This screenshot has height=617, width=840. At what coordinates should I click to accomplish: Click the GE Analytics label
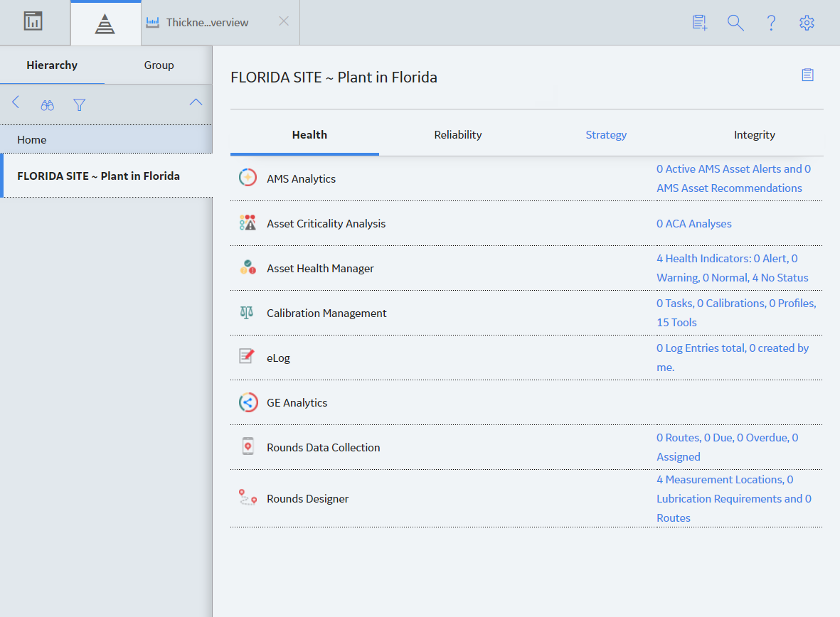point(297,403)
